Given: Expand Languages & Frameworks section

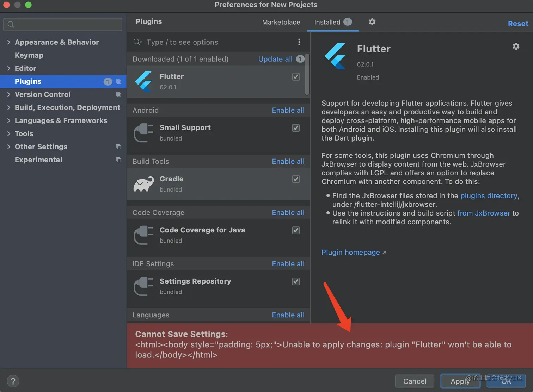Looking at the screenshot, I should coord(9,120).
